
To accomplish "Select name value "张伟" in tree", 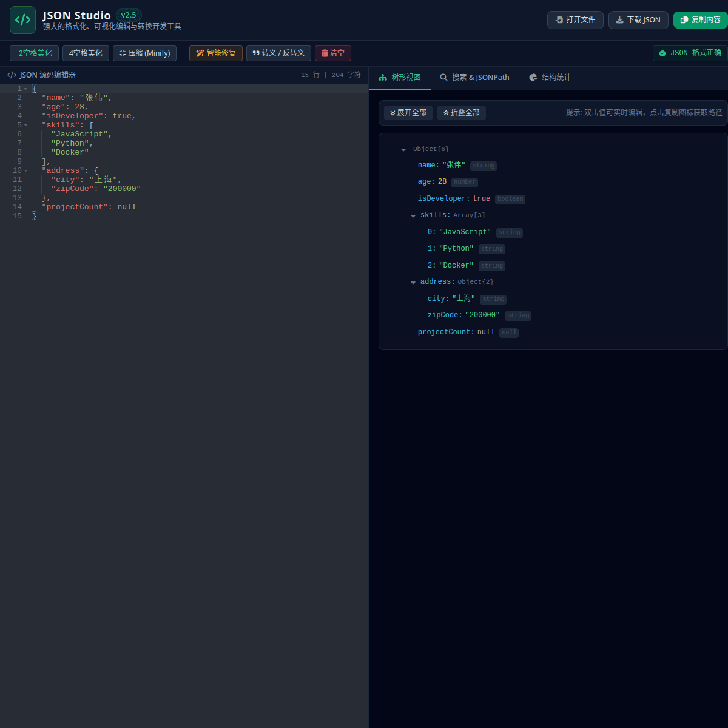I will (454, 165).
